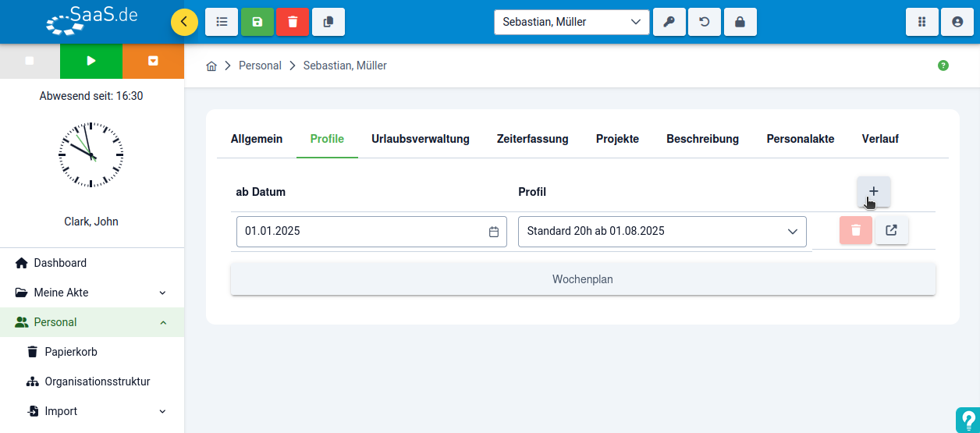Open the Sebastian, Müller employee dropdown
Image resolution: width=980 pixels, height=433 pixels.
[x=571, y=22]
